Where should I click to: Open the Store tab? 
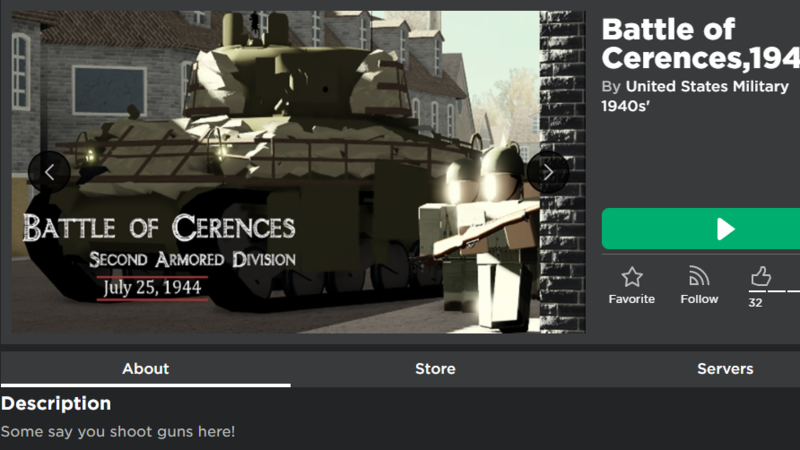click(435, 369)
